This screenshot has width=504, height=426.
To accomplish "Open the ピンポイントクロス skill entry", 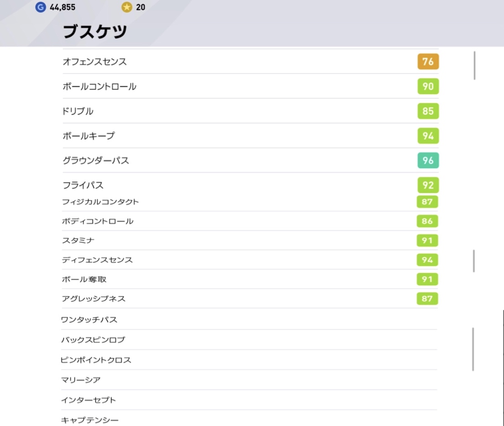I will click(249, 360).
